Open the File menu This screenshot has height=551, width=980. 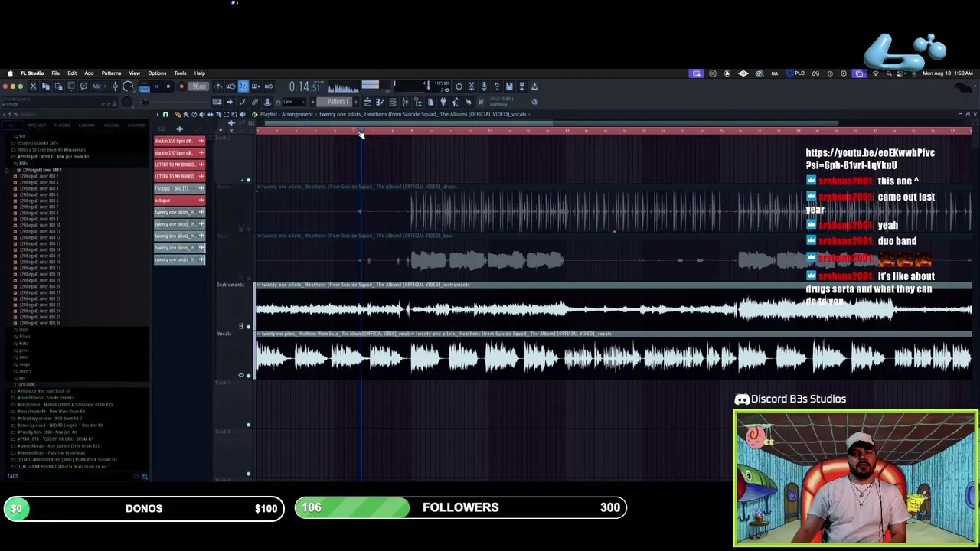(55, 73)
